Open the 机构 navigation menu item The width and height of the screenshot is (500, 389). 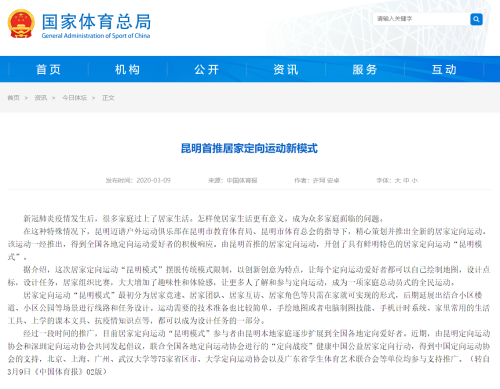pos(128,69)
